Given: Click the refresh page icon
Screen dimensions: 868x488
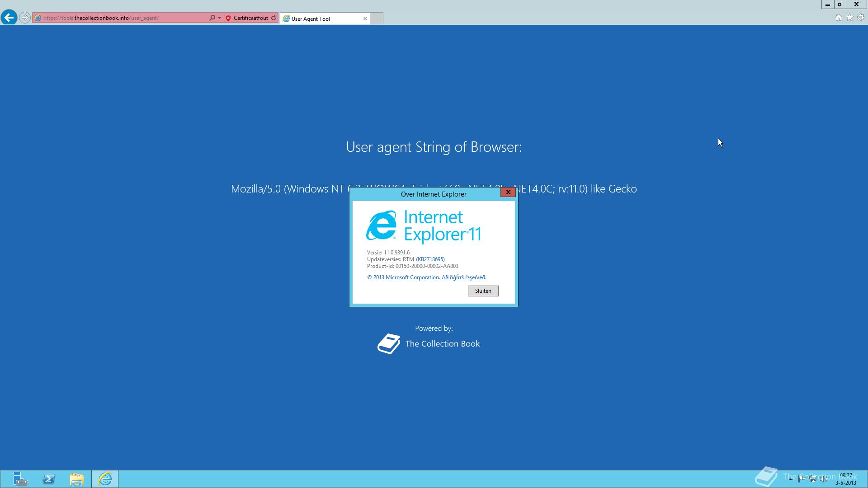Looking at the screenshot, I should [274, 18].
